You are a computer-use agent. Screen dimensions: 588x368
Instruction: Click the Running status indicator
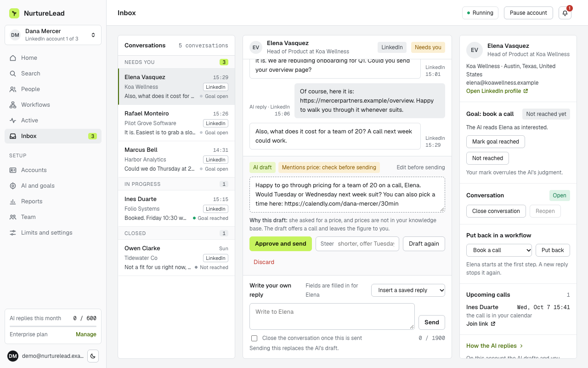[480, 13]
